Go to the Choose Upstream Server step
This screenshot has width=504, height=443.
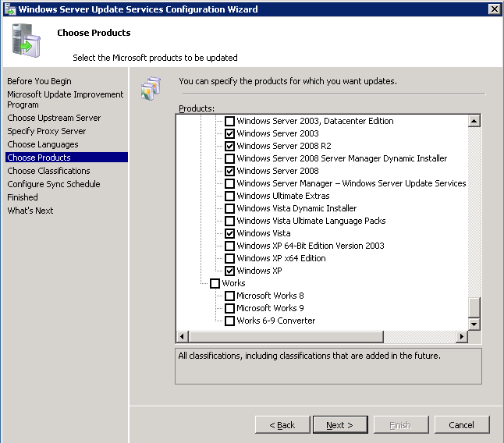(54, 118)
